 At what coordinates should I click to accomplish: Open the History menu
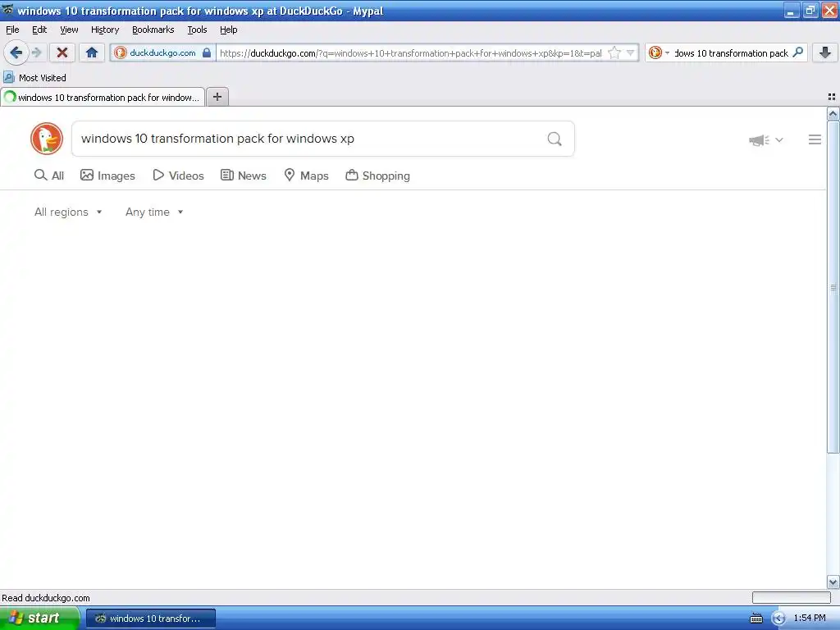[105, 30]
